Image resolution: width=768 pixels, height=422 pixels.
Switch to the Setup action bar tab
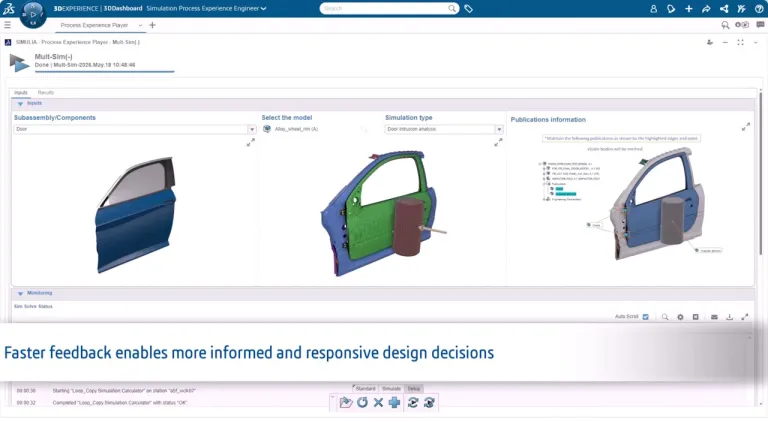click(414, 389)
